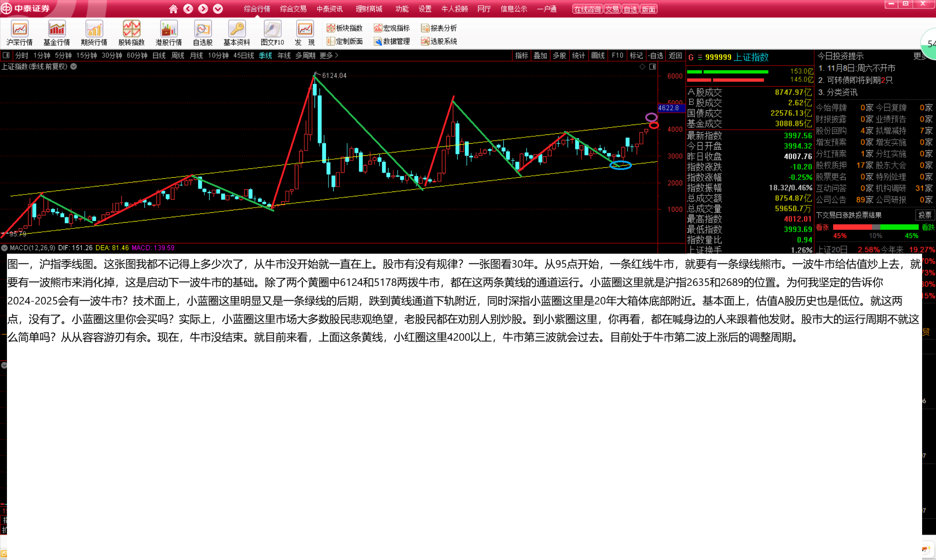The image size is (936, 560).
Task: Click the back arrow navigation icon
Action: (188, 9)
